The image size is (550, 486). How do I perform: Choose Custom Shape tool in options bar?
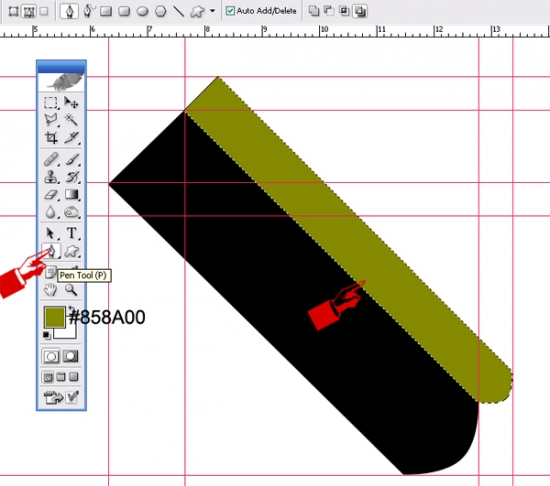click(197, 12)
